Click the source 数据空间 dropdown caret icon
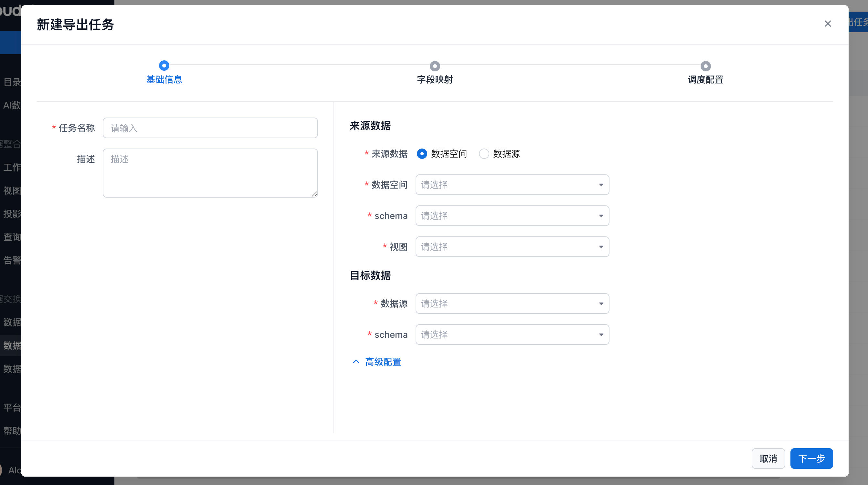This screenshot has width=868, height=485. click(601, 185)
